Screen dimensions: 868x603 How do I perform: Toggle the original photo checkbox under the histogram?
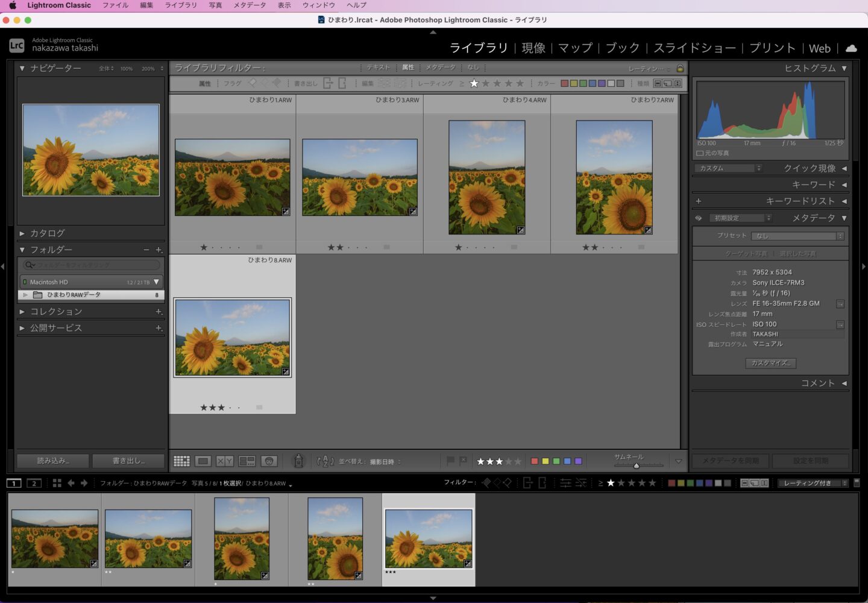(700, 153)
